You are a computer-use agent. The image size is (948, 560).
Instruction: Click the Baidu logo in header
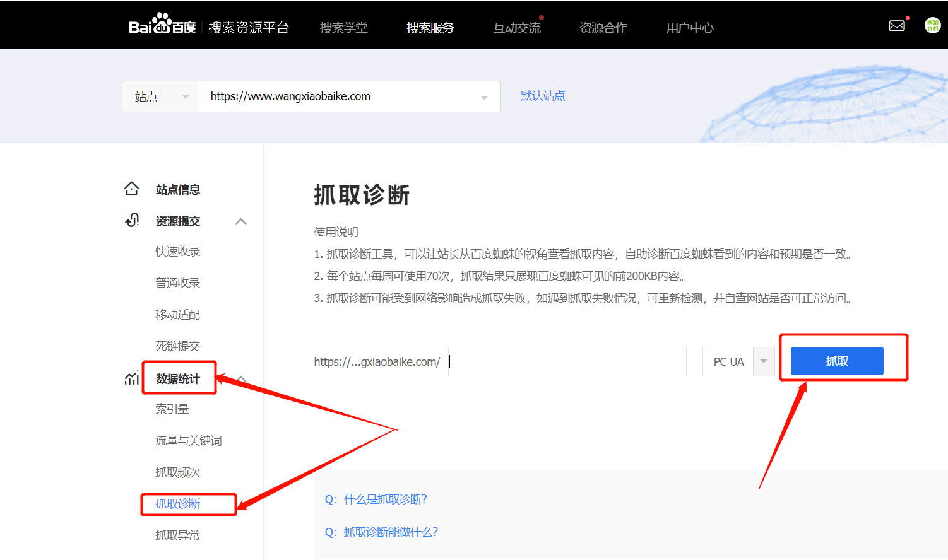coord(162,25)
